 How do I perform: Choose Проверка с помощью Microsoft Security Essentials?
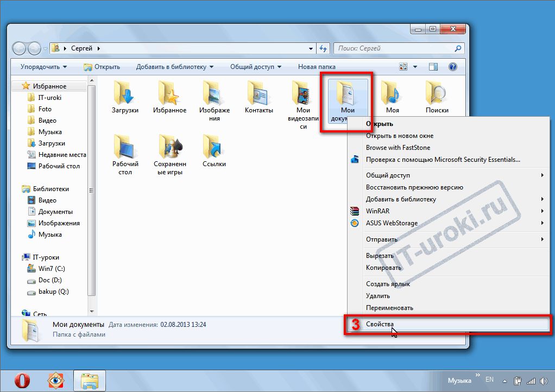(449, 160)
